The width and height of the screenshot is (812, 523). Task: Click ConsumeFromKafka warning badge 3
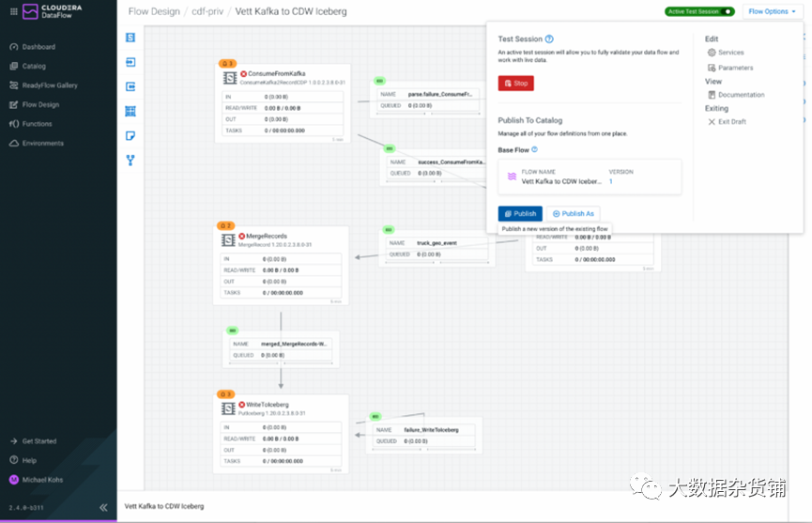point(227,64)
